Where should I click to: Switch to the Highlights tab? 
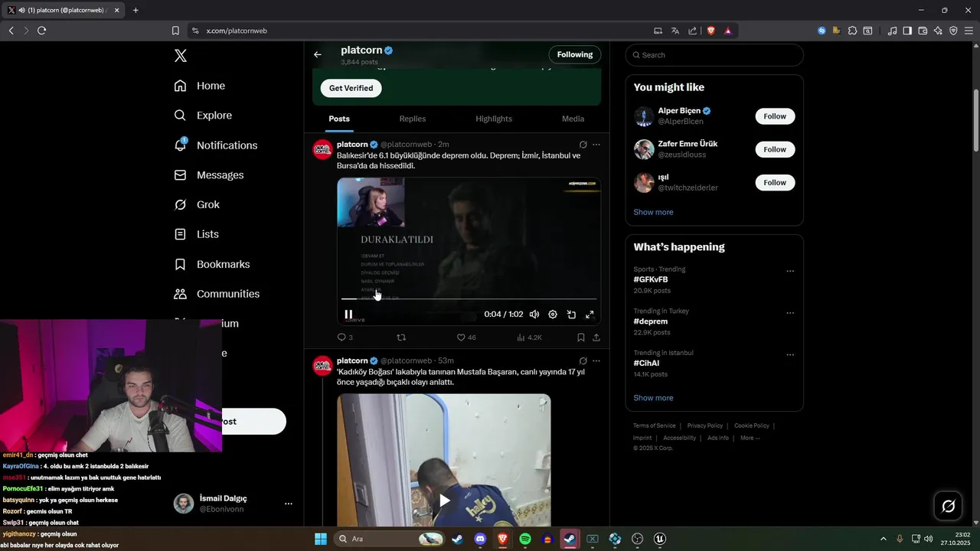point(494,119)
